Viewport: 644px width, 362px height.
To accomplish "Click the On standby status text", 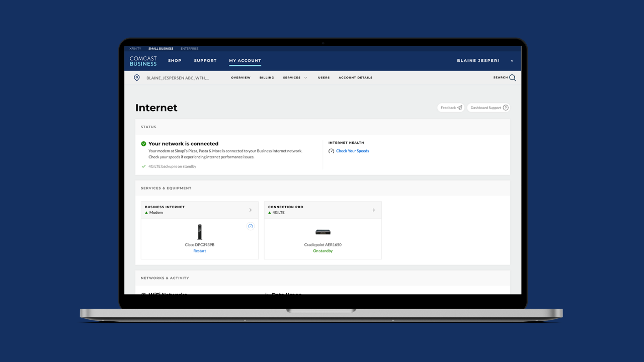I will click(323, 251).
